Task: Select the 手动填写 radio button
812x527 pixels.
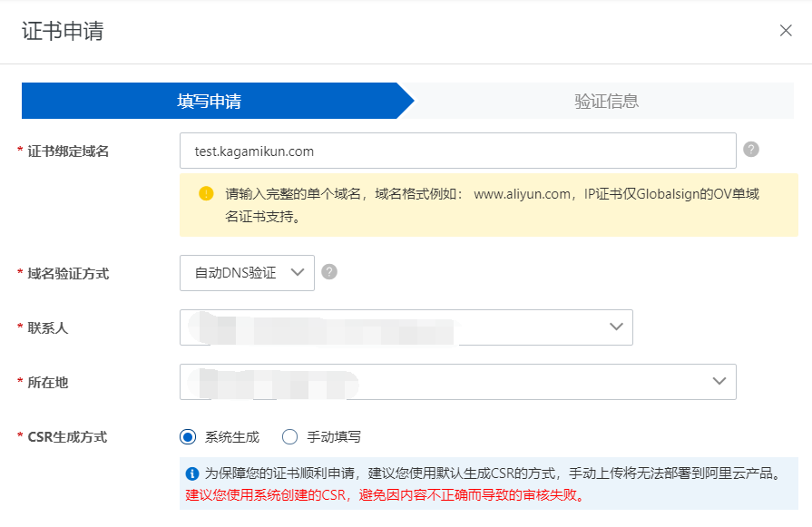Action: [290, 437]
